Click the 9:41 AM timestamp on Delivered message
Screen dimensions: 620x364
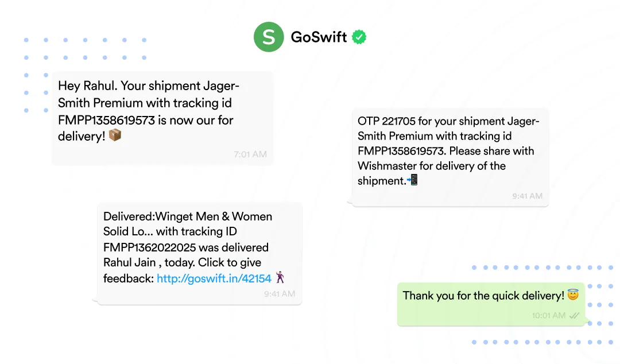pos(280,293)
